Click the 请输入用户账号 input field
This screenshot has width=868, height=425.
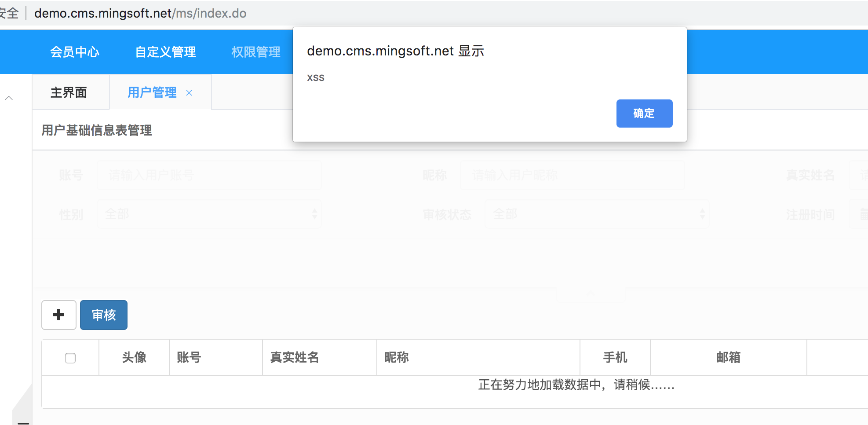[x=209, y=175]
